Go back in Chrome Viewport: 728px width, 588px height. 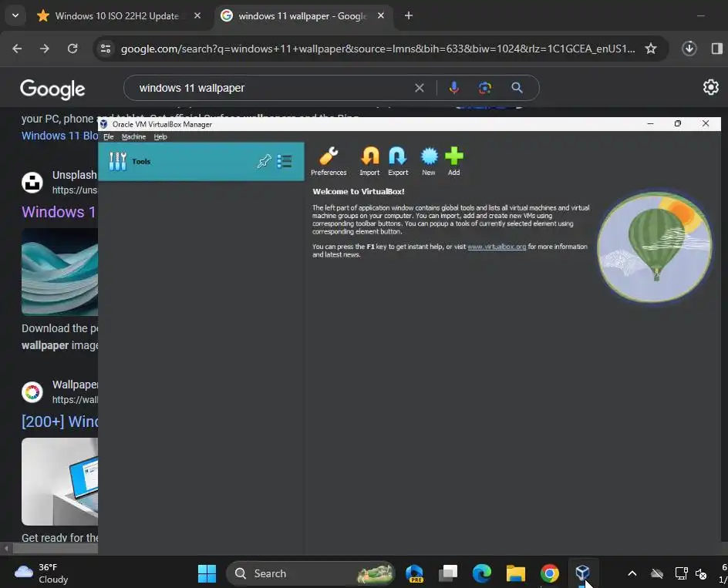coord(17,49)
